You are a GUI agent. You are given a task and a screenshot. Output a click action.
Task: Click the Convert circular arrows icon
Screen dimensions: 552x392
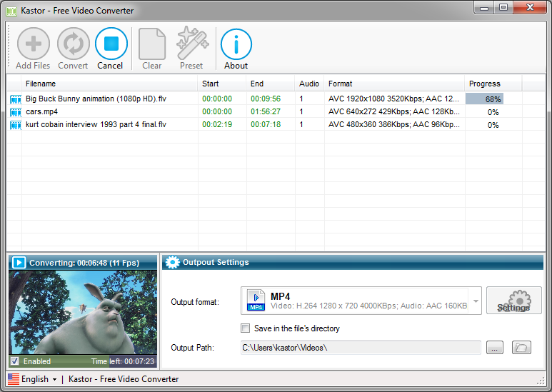pyautogui.click(x=74, y=44)
